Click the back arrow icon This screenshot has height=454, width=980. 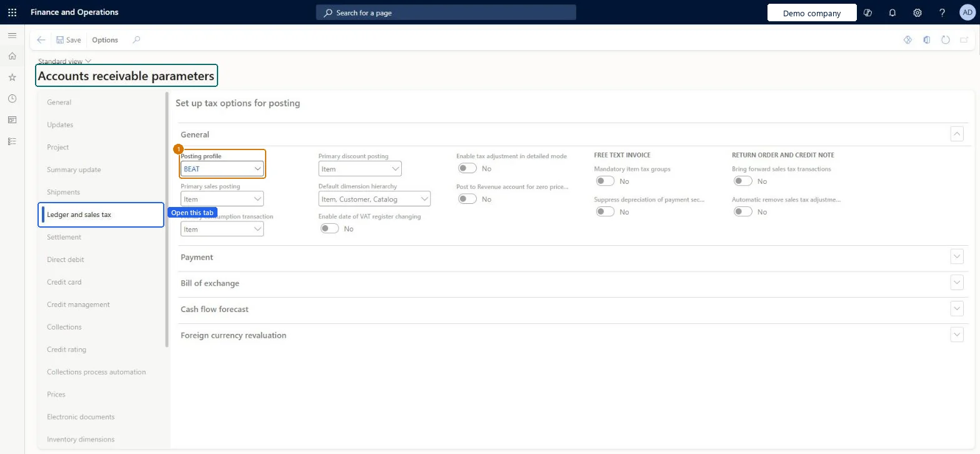pos(41,40)
